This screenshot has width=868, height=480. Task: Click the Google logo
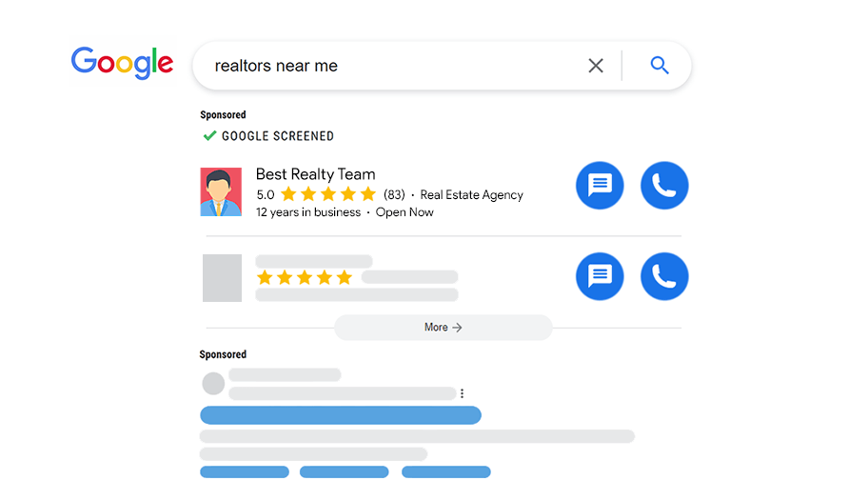(x=123, y=63)
